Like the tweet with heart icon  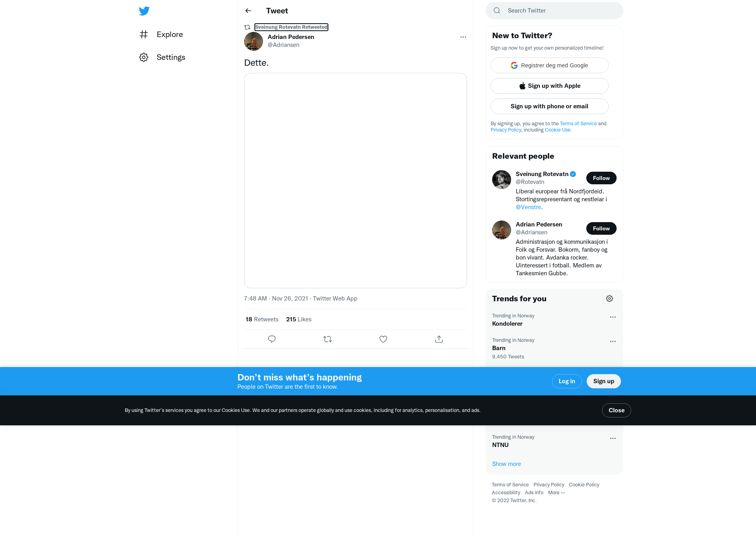(383, 339)
